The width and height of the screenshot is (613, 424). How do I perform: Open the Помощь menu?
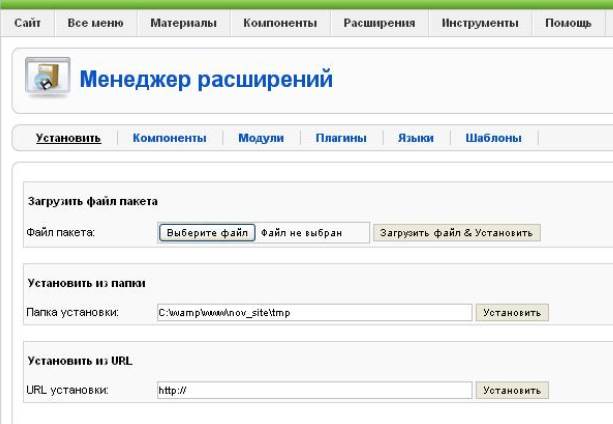pyautogui.click(x=568, y=23)
